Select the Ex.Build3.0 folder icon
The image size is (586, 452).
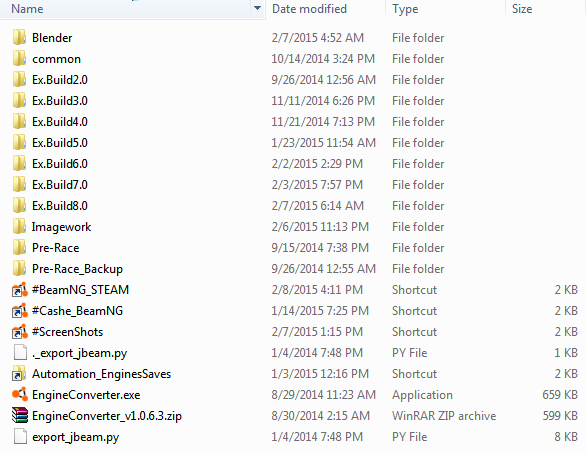click(19, 100)
